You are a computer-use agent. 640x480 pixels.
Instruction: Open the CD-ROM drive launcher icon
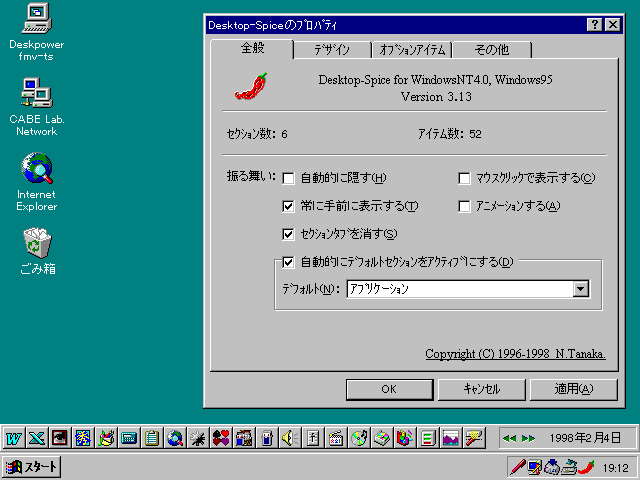coord(382,438)
